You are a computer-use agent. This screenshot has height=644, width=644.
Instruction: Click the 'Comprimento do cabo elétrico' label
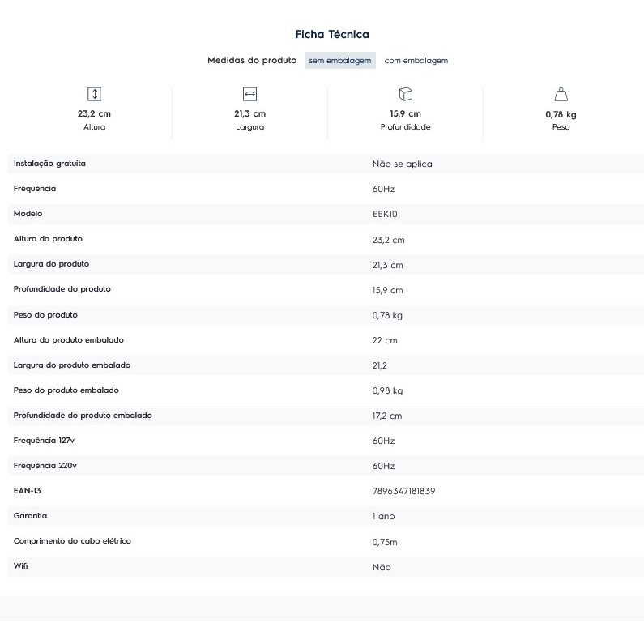pyautogui.click(x=72, y=541)
